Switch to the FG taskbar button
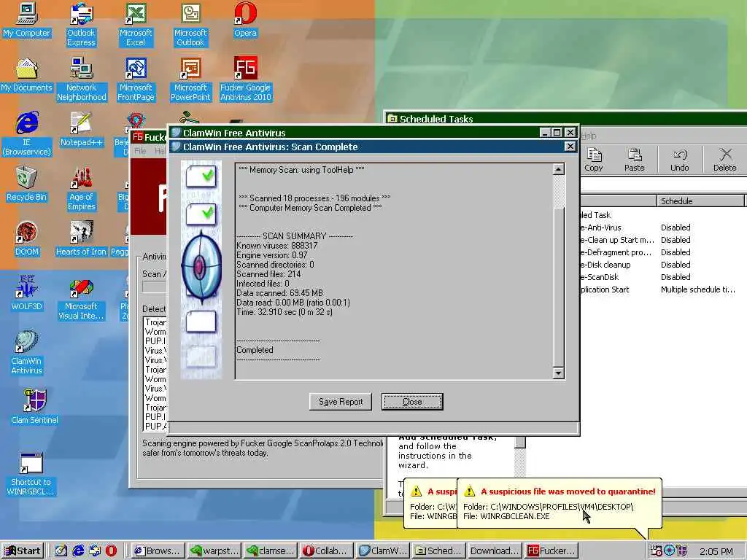Image resolution: width=747 pixels, height=560 pixels. pos(551,551)
